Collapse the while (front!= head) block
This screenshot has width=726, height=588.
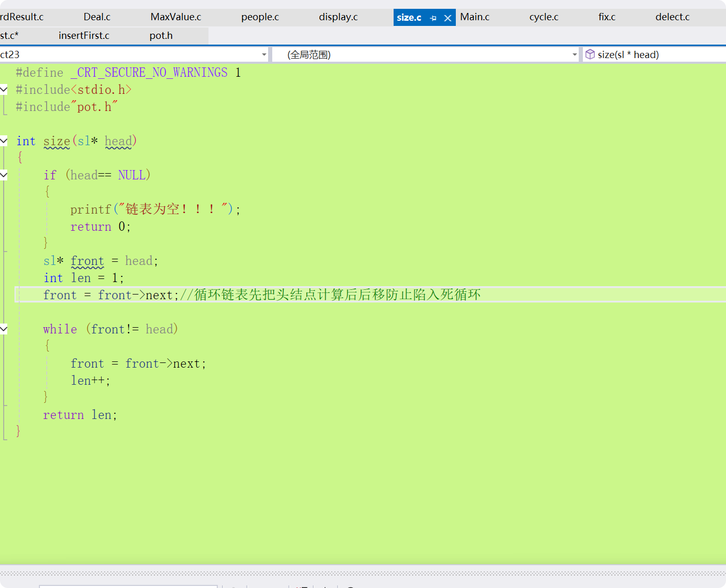[4, 329]
